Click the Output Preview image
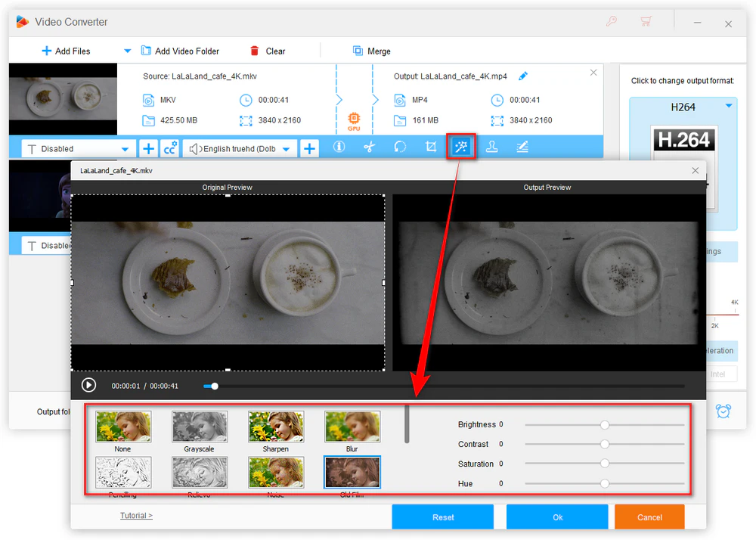Viewport: 756px width, 540px height. [549, 283]
